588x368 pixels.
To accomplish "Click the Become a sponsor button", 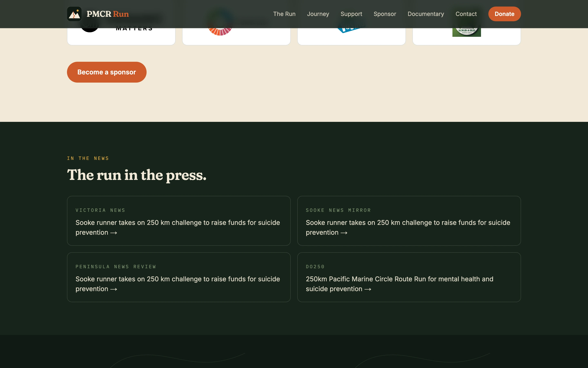I will [107, 72].
